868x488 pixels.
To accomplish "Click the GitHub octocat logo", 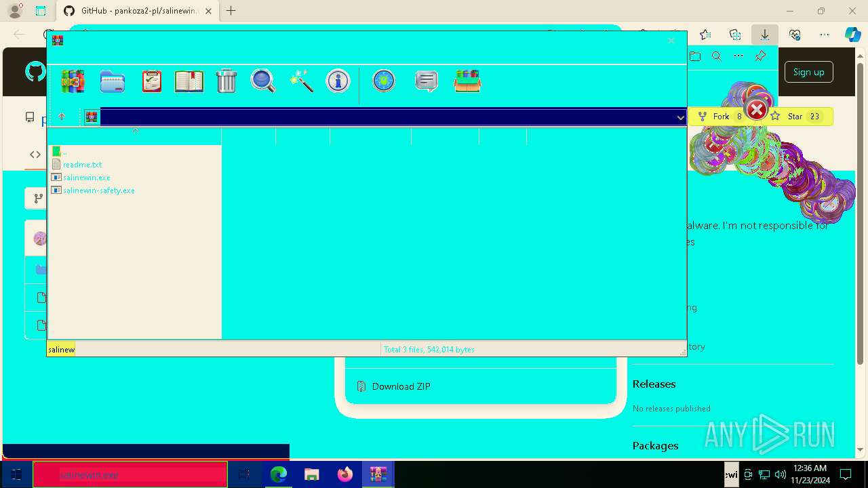I will 35,72.
